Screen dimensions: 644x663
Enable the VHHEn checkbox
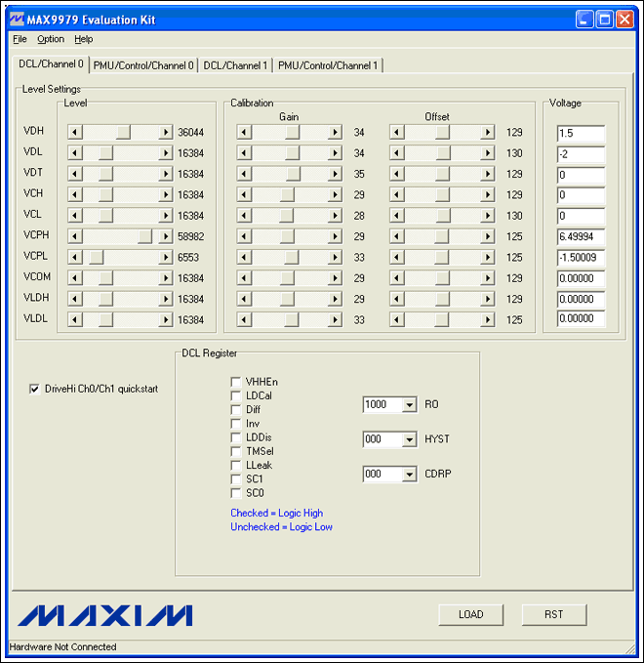pos(235,382)
